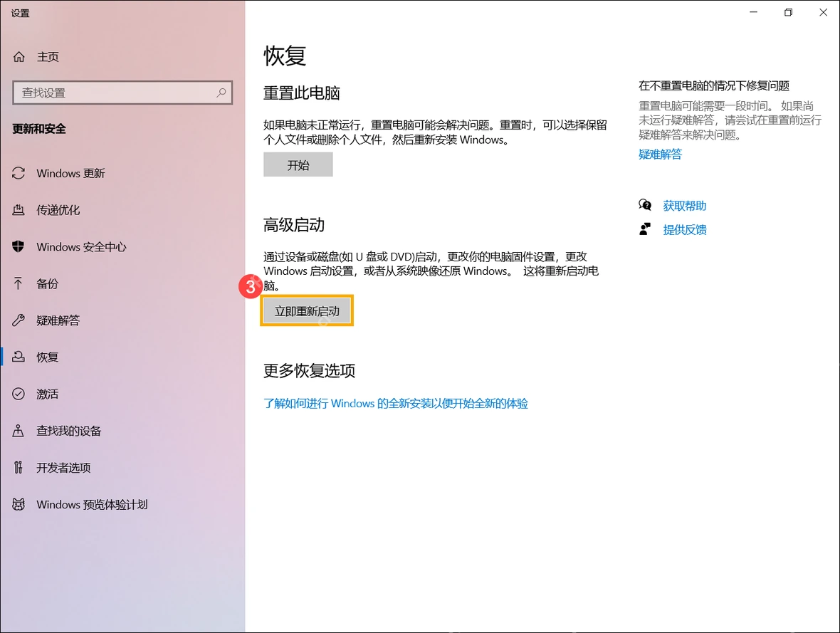Click the 在不重置电脑的情况下修复问题 heading

coord(714,85)
